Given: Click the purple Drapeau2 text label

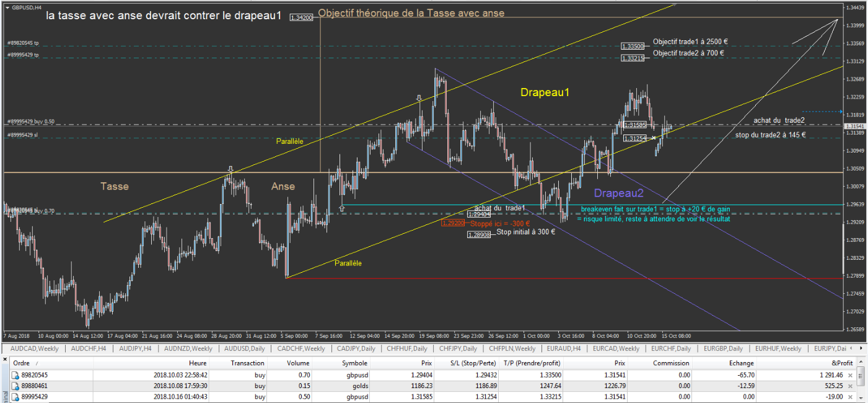Looking at the screenshot, I should 619,193.
